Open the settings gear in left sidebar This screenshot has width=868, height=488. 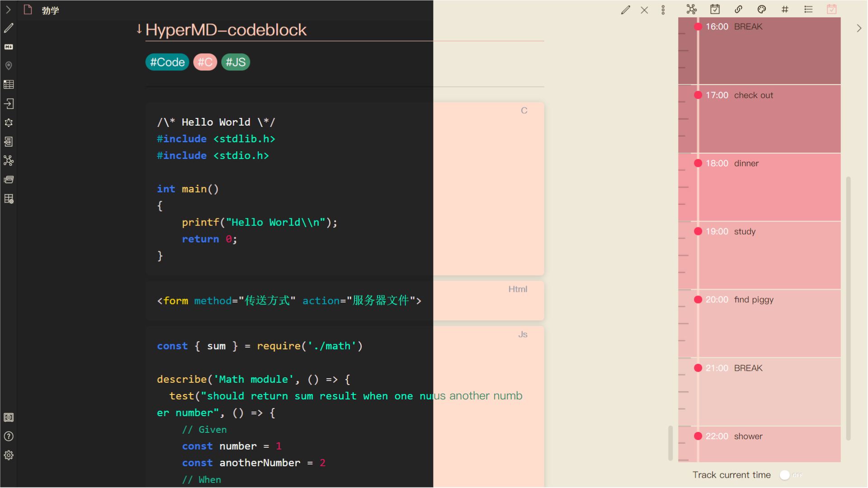click(x=9, y=455)
